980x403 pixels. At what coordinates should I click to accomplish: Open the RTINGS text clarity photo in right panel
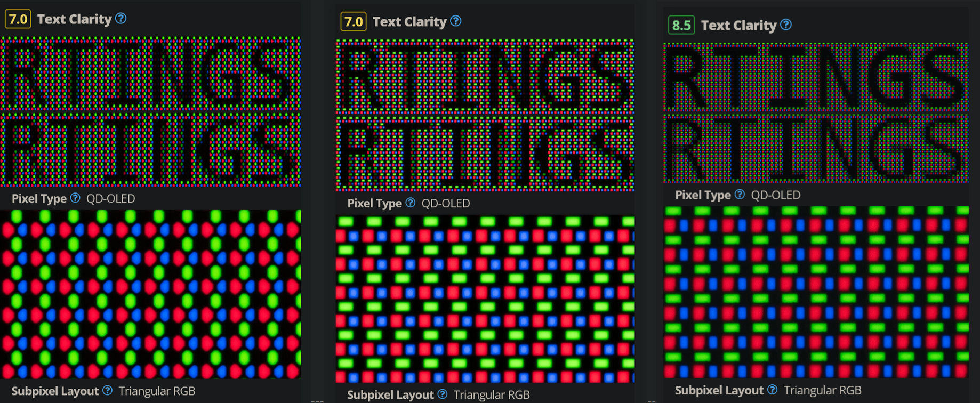pyautogui.click(x=816, y=113)
